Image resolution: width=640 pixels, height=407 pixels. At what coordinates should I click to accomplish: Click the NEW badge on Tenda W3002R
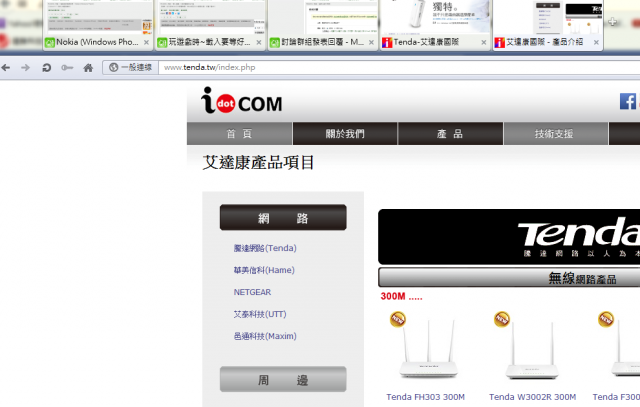pos(502,319)
